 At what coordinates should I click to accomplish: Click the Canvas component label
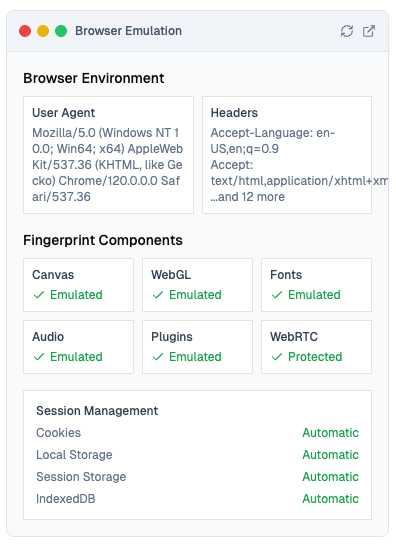53,275
